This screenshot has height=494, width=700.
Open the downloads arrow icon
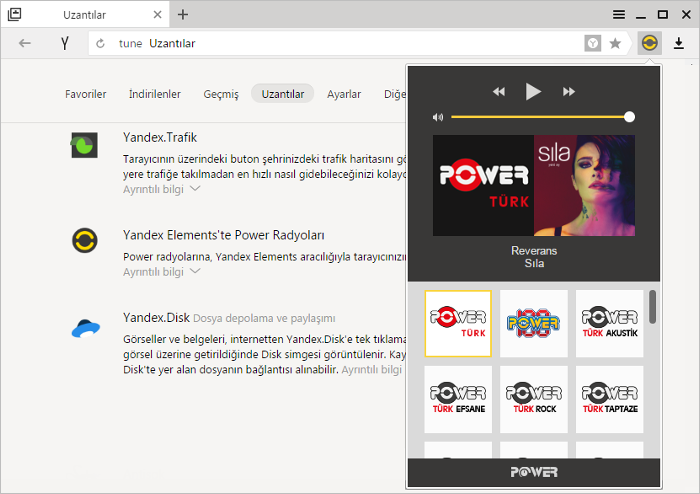(679, 43)
